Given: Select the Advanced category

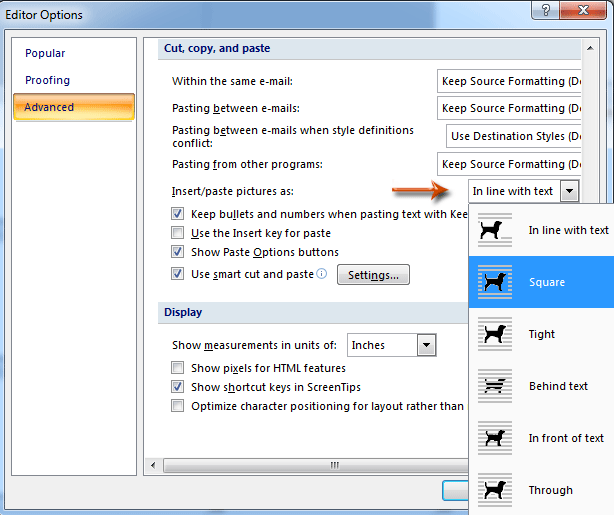Looking at the screenshot, I should pos(74,107).
